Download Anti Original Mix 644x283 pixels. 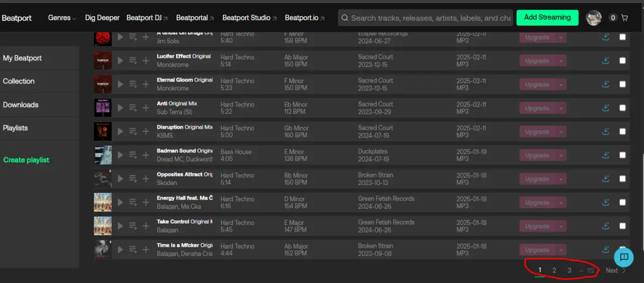tap(606, 108)
